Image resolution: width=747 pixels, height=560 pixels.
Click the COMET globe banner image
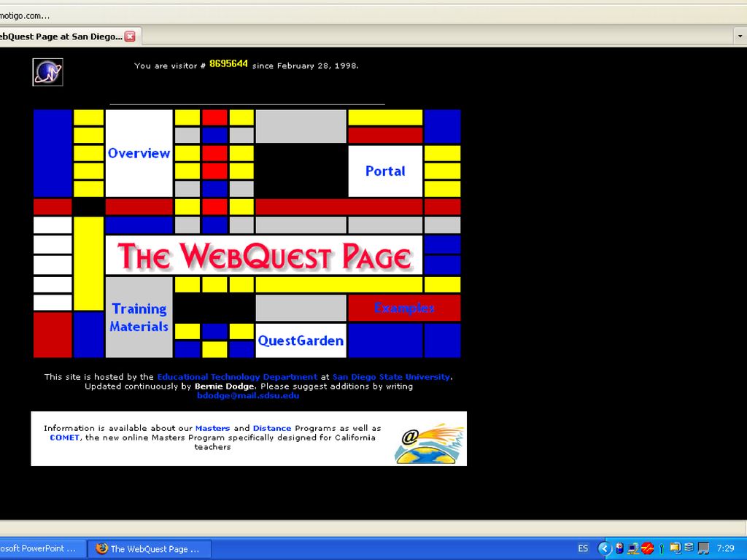coord(429,443)
